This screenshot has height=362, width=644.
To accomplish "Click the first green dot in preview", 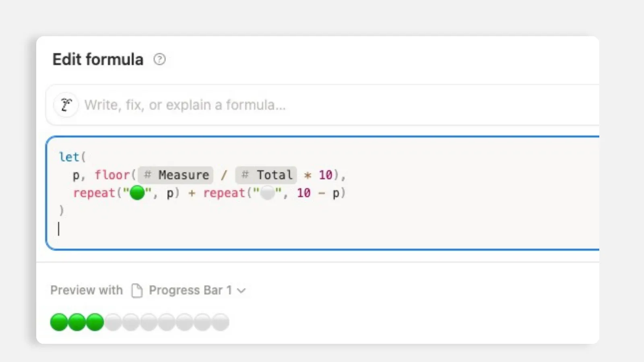I will 59,322.
